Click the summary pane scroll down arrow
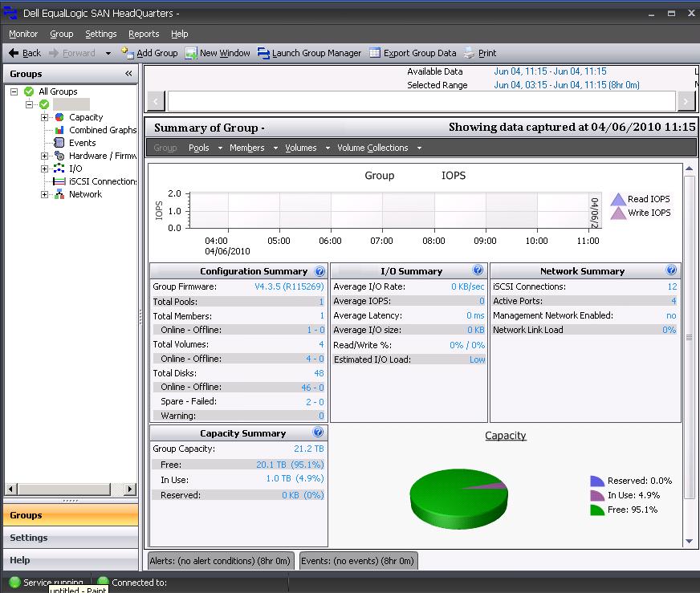 click(689, 541)
